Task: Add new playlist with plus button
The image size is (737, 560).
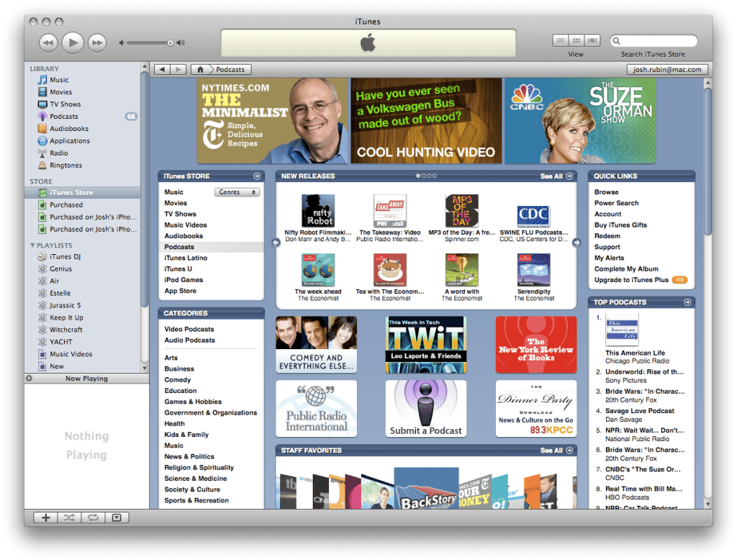Action: (46, 517)
